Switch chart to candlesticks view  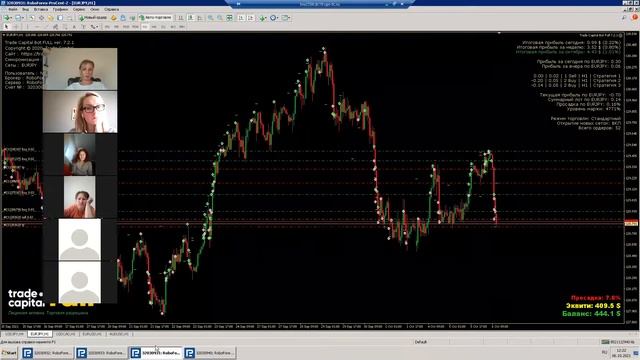tap(190, 18)
